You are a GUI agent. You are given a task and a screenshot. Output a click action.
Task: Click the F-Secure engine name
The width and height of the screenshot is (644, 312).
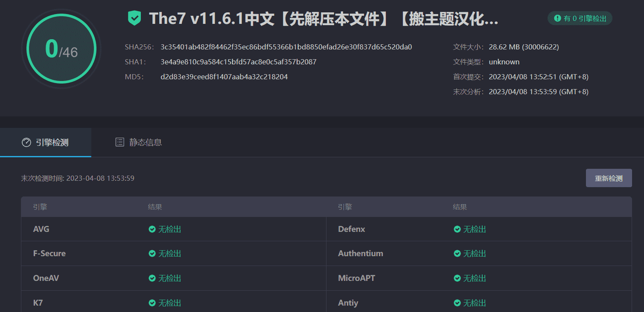[50, 254]
